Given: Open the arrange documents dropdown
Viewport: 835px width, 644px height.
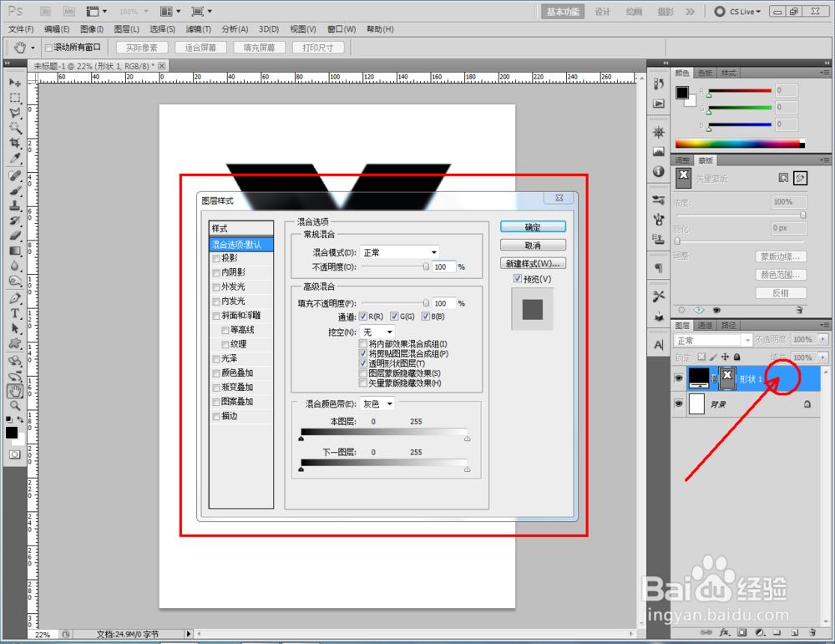Looking at the screenshot, I should coord(170,11).
